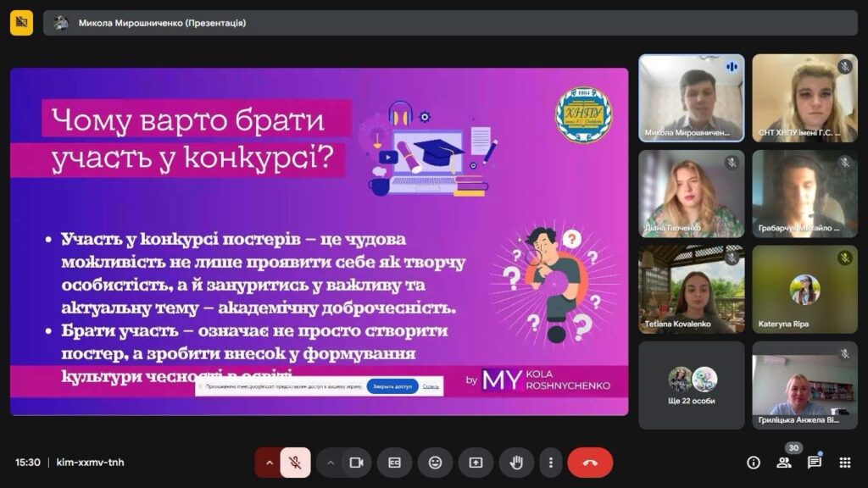Open the 'Ще 22 особи' tile
This screenshot has height=488, width=868.
691,385
